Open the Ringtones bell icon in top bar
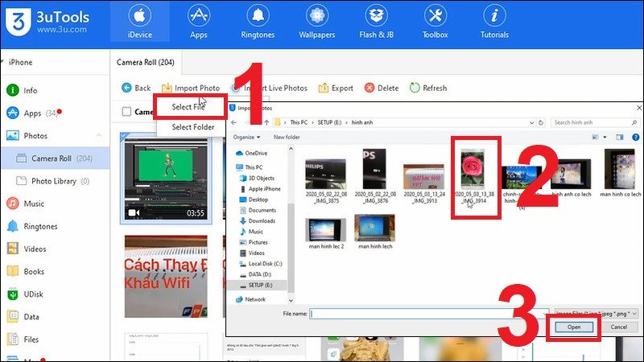Screen dimensions: 644x362 (x=258, y=15)
